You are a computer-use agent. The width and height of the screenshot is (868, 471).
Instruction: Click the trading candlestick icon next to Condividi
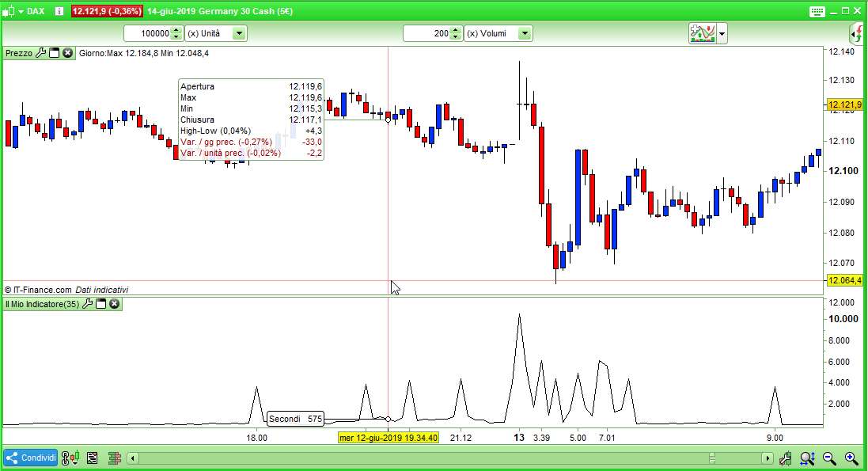pyautogui.click(x=70, y=458)
